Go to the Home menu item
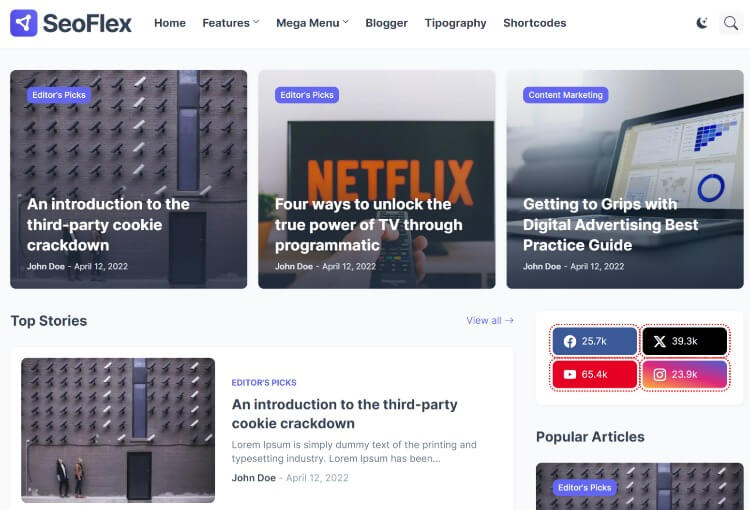 coord(170,23)
